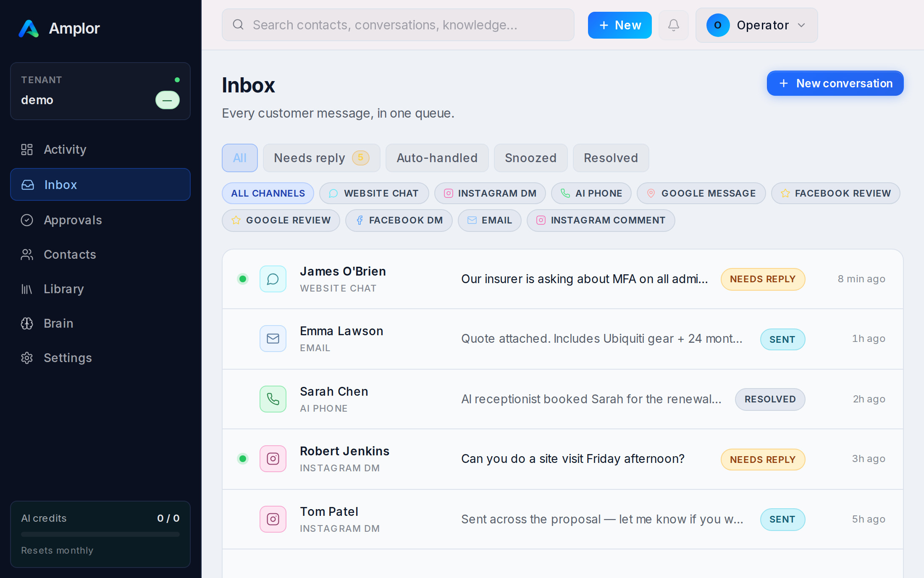Click the notification bell icon
The image size is (924, 578).
674,25
